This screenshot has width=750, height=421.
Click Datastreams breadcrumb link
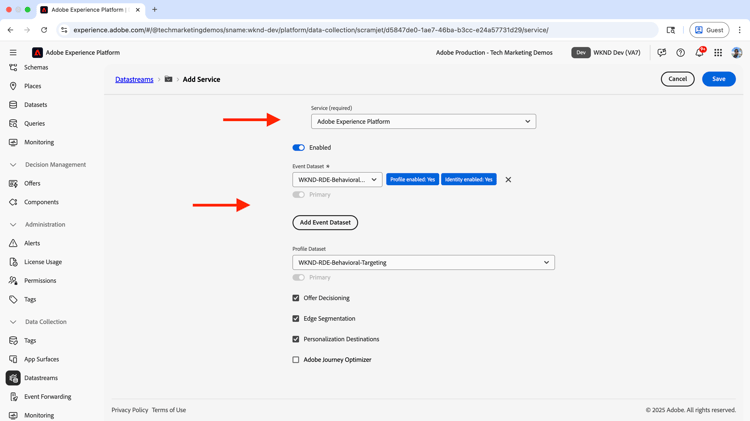click(x=134, y=79)
